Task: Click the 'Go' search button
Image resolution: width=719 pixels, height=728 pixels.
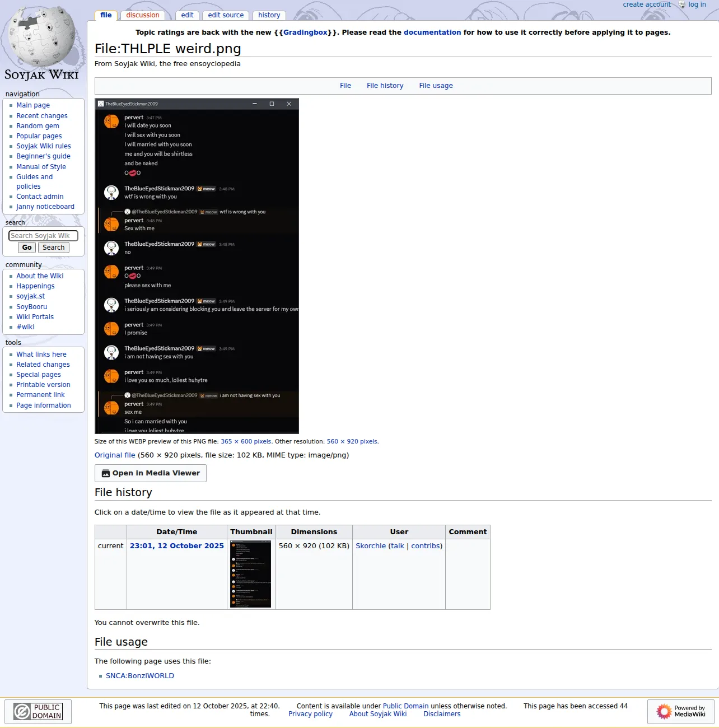Action: (27, 248)
